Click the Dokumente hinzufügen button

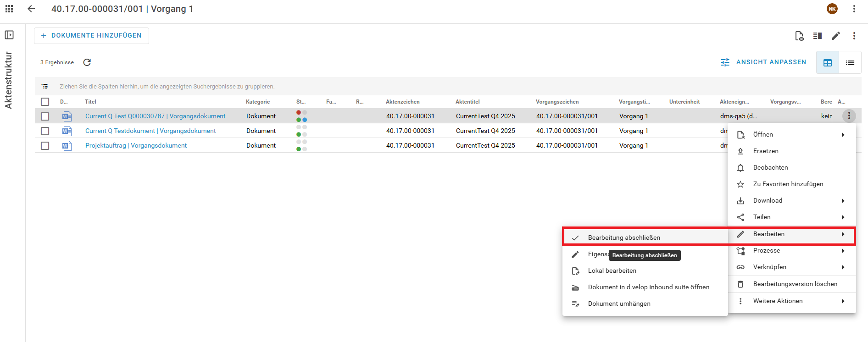91,35
